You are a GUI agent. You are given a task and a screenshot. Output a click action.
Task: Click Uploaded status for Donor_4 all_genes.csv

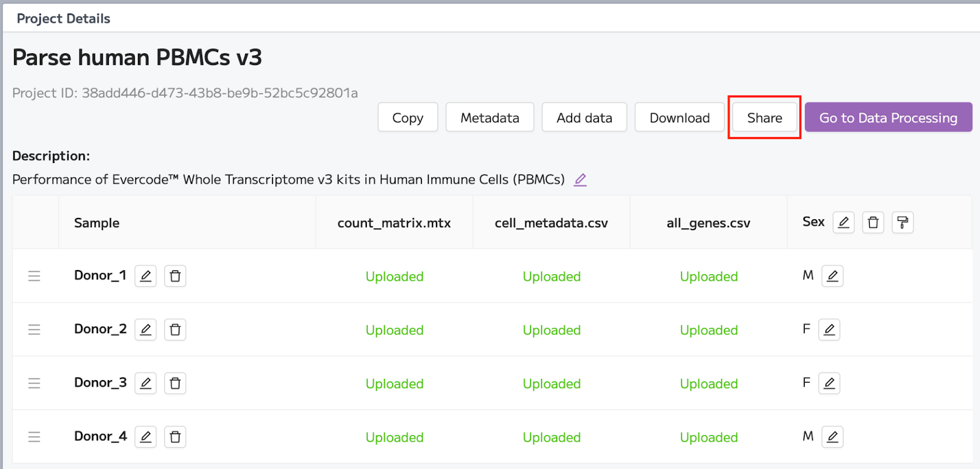tap(709, 437)
